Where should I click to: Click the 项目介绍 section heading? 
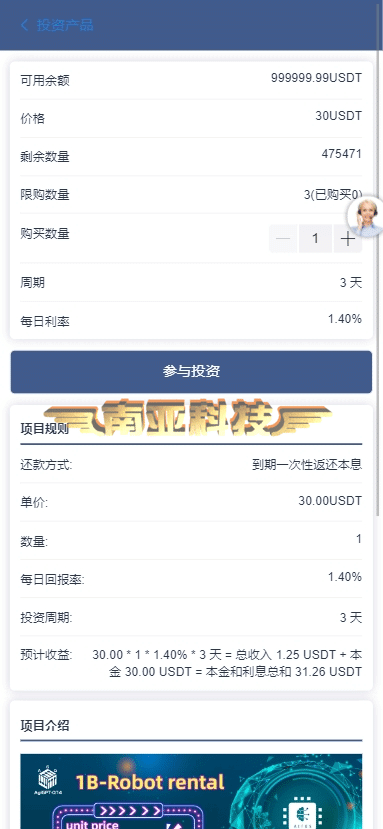(x=44, y=725)
